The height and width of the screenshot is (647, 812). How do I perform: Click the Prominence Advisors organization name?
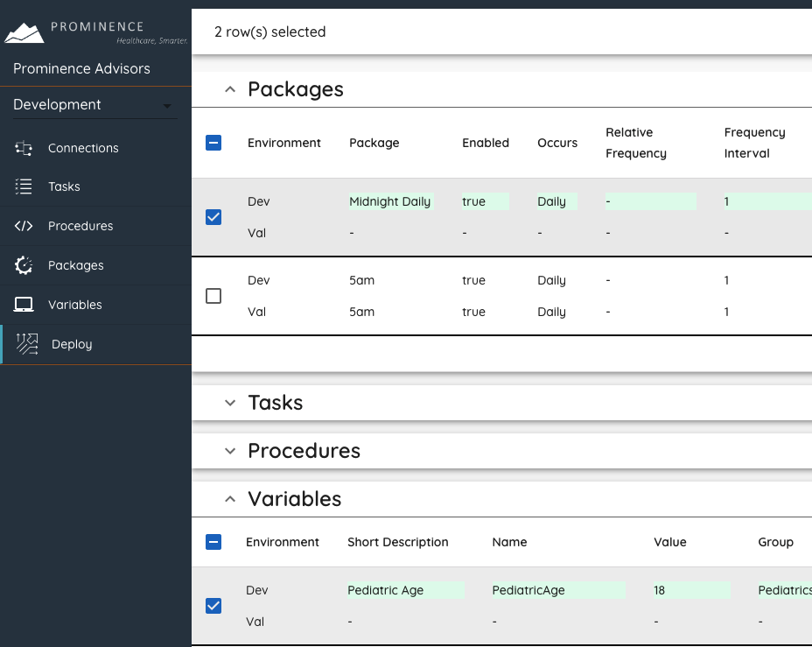[81, 68]
